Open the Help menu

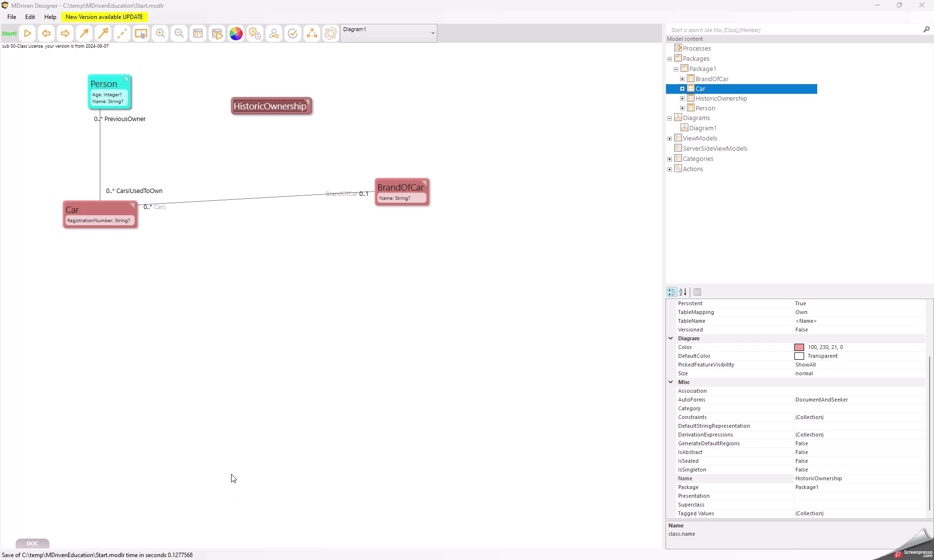(x=50, y=17)
